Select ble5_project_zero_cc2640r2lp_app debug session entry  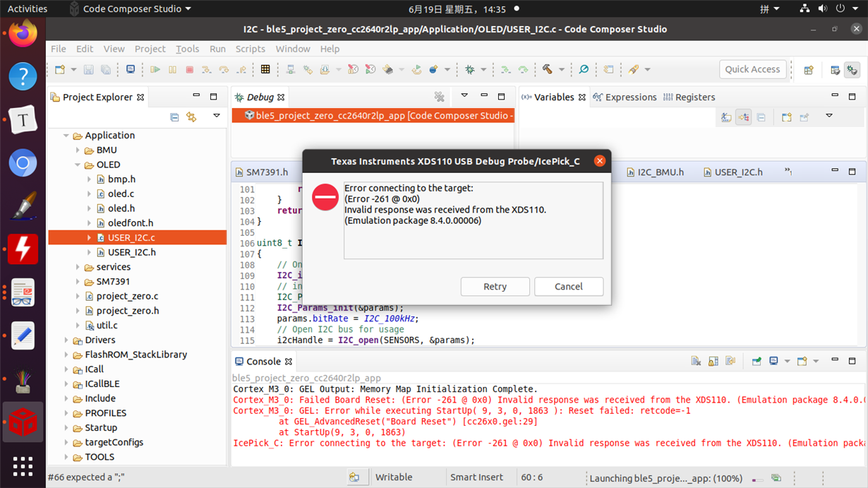coord(373,116)
